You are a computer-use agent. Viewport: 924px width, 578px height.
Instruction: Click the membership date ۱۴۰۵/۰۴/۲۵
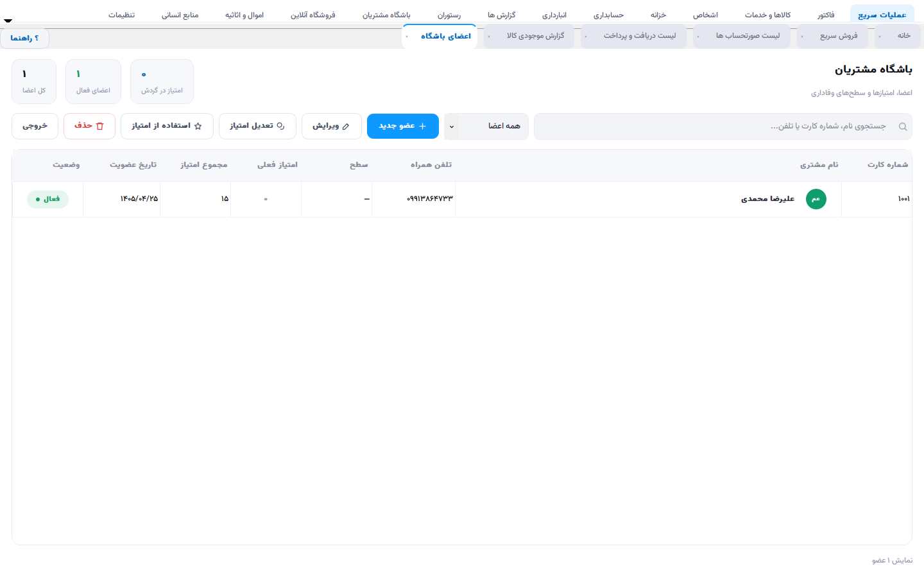[139, 199]
